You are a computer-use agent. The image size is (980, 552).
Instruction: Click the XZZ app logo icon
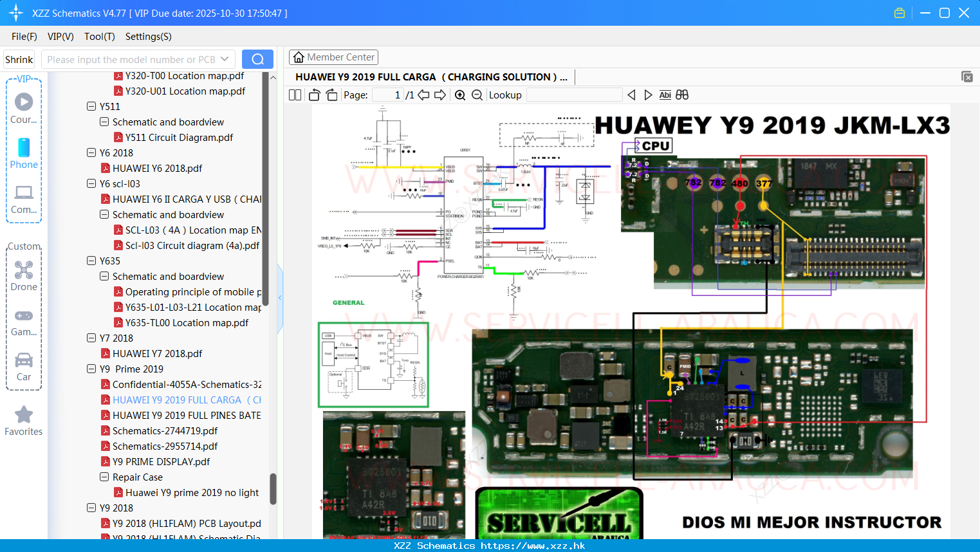pyautogui.click(x=16, y=13)
